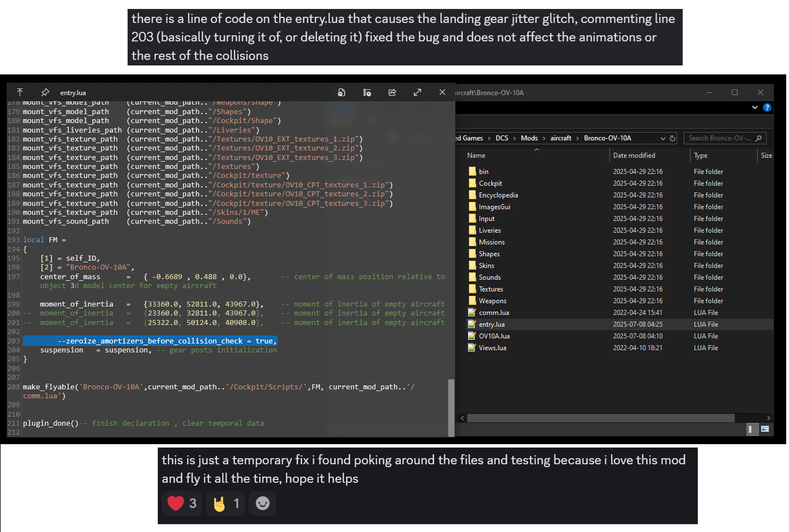Screen dimensions: 789x532
Task: Open the blue Help question mark icon
Action: [767, 107]
